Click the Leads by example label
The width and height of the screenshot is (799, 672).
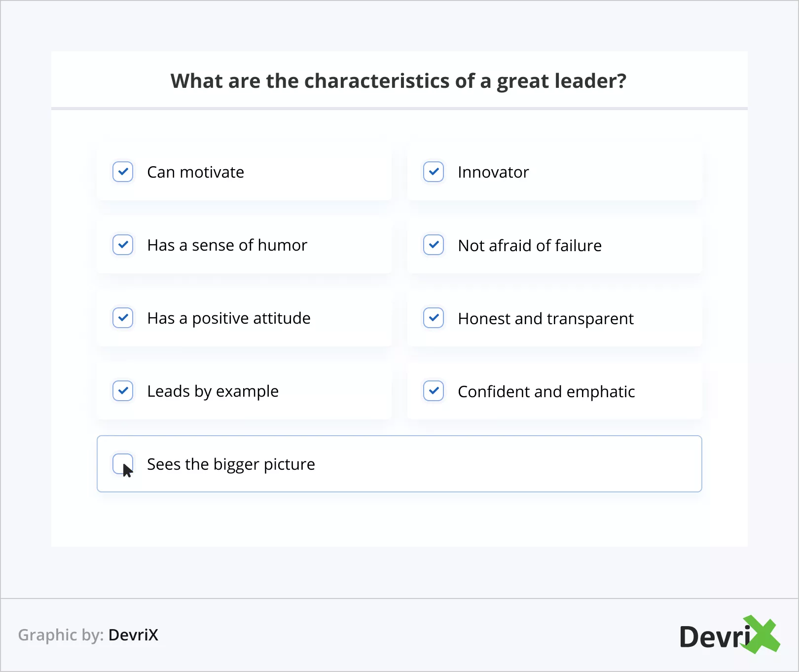tap(213, 391)
